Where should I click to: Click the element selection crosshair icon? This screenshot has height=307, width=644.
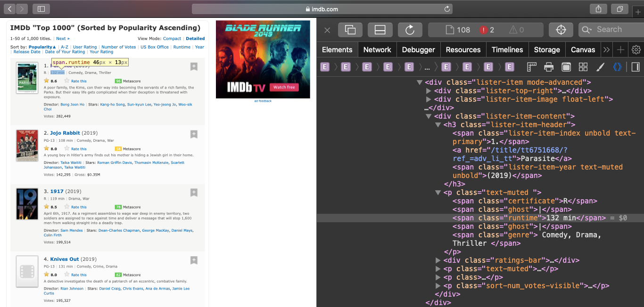click(561, 30)
